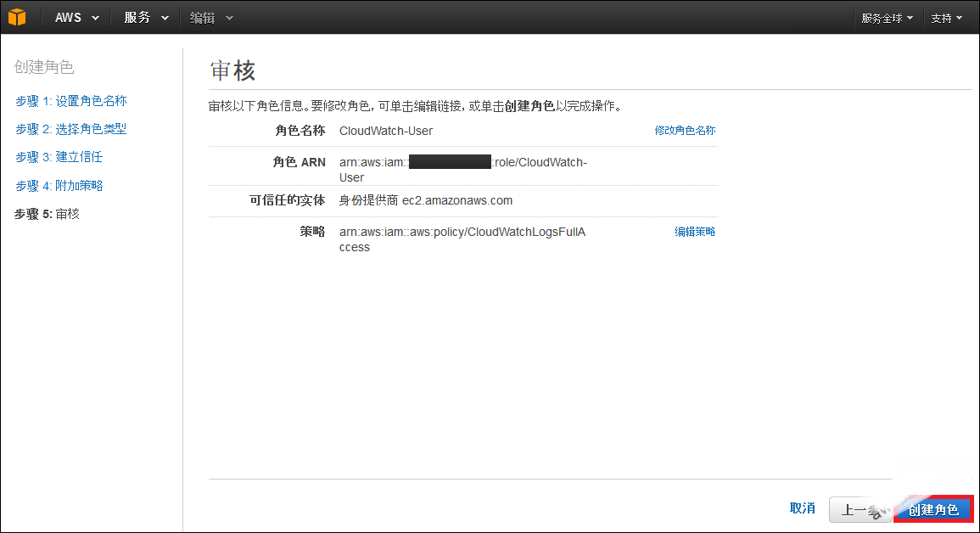Click the review instructions sentence
980x533 pixels.
[416, 106]
